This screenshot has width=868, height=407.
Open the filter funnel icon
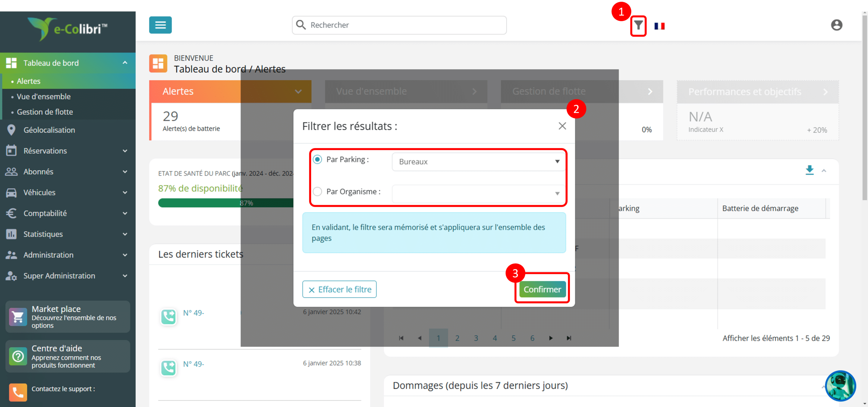pos(638,25)
